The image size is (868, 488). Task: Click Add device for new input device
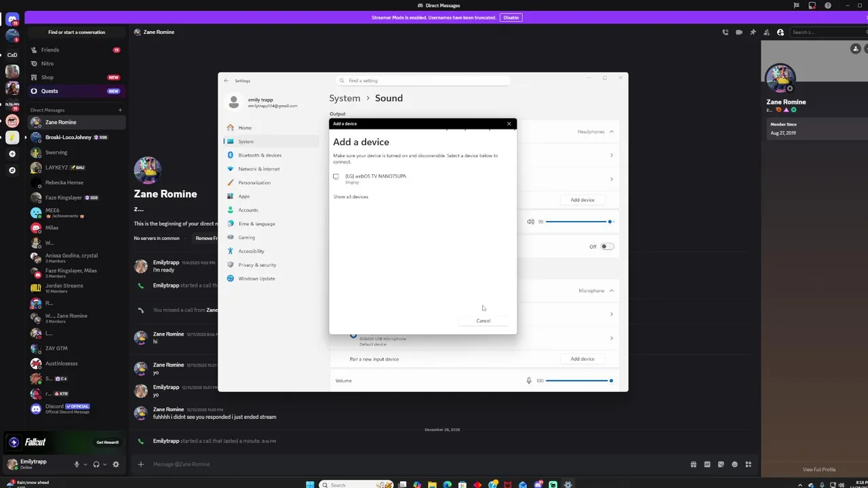click(x=583, y=359)
